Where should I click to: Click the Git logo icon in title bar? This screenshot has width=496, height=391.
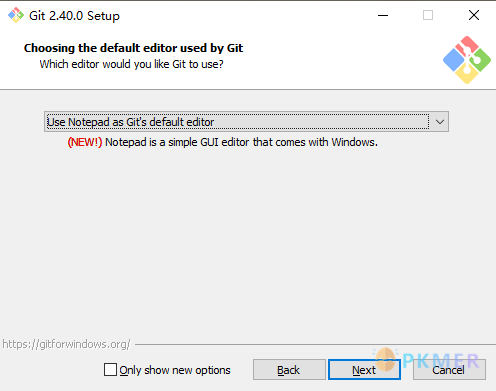pos(16,15)
